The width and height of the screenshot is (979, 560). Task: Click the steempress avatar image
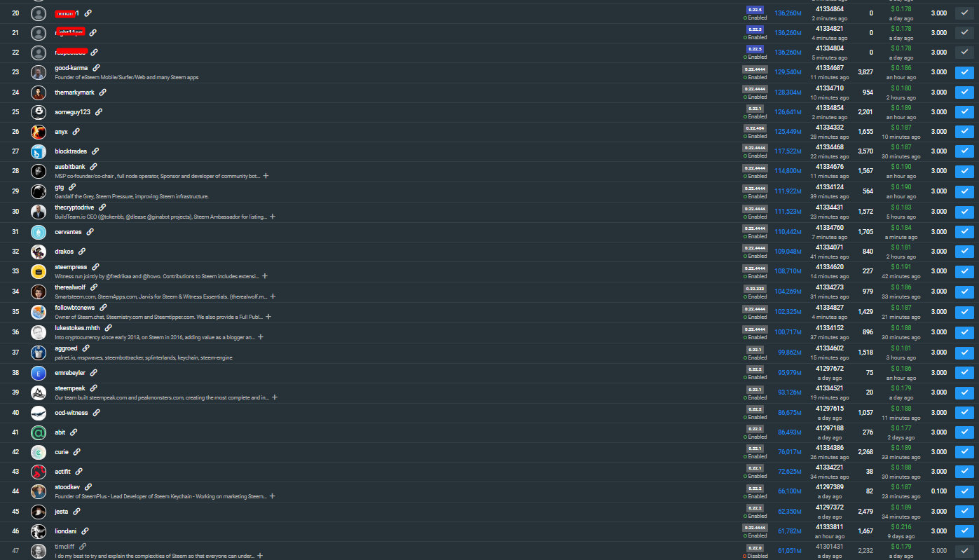pyautogui.click(x=39, y=271)
